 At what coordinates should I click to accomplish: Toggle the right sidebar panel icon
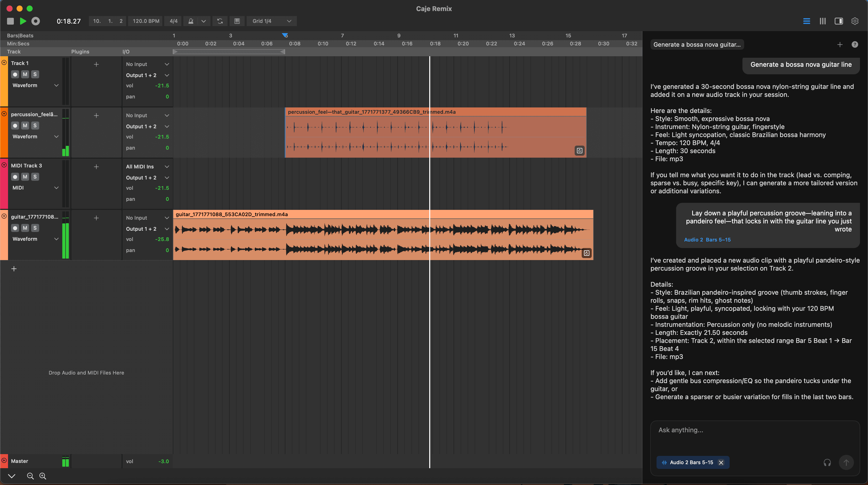[839, 21]
